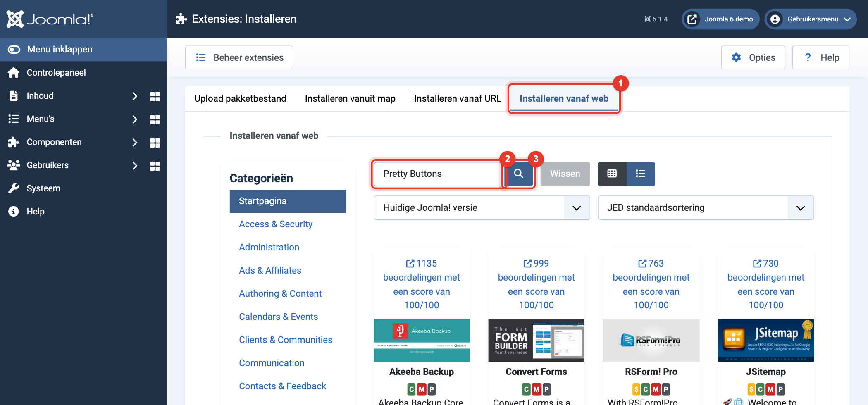Viewport: 868px width, 405px height.
Task: Click the RSForm! Pro title
Action: [x=651, y=372]
